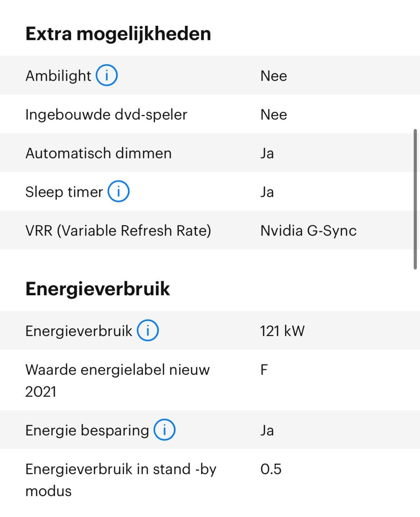
Task: Select the Energieverbruik section heading
Action: click(x=98, y=289)
